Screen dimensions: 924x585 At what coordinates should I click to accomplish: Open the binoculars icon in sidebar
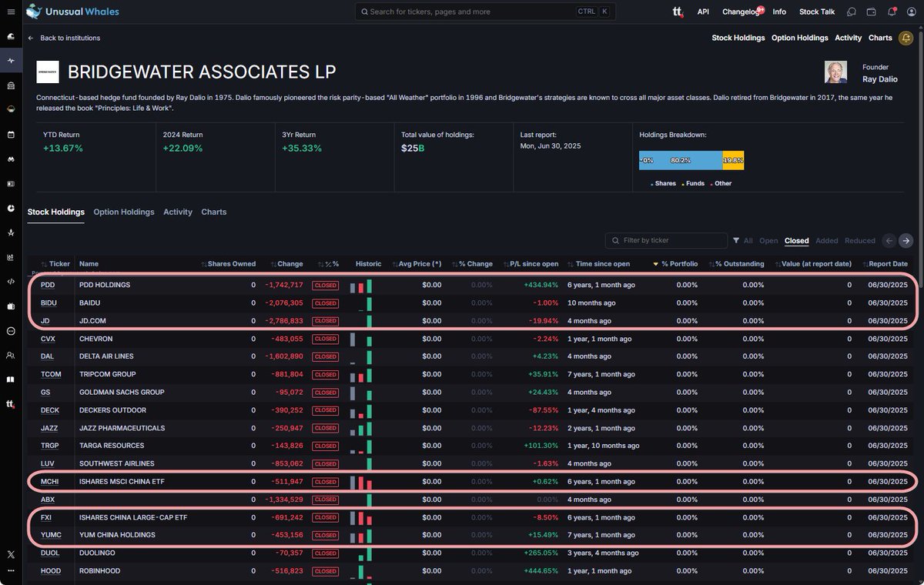[x=11, y=159]
